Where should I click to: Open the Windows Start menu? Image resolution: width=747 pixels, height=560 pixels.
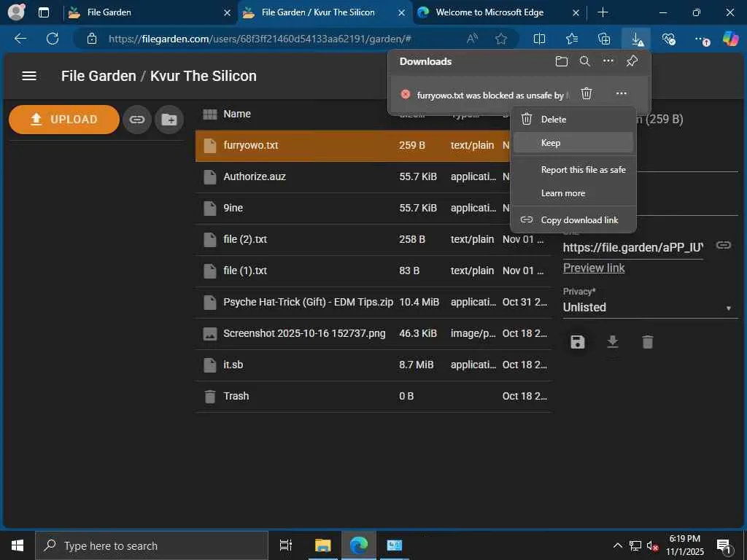point(18,545)
